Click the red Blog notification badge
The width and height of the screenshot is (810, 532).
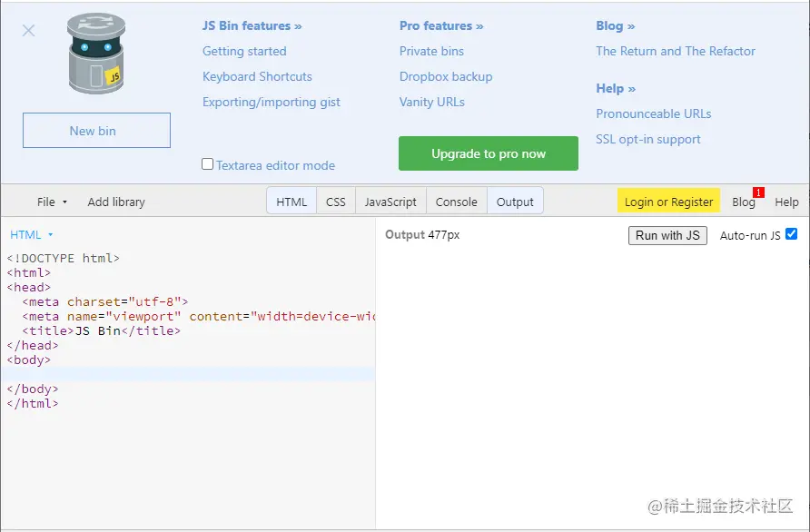pos(758,192)
